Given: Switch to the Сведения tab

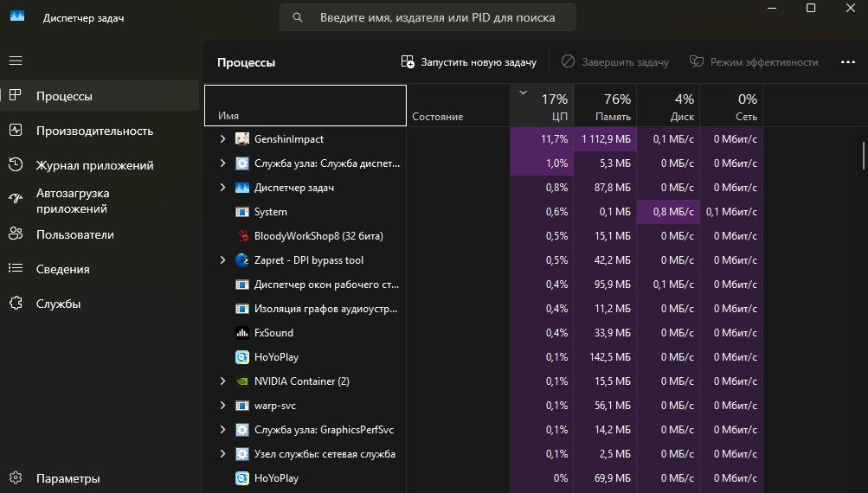Looking at the screenshot, I should point(100,269).
